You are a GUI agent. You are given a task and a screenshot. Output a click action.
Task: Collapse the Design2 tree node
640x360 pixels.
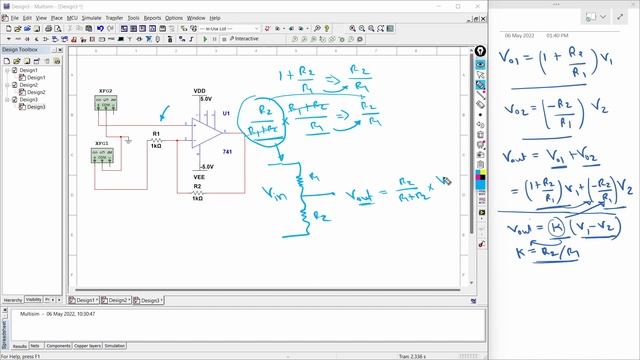click(7, 85)
